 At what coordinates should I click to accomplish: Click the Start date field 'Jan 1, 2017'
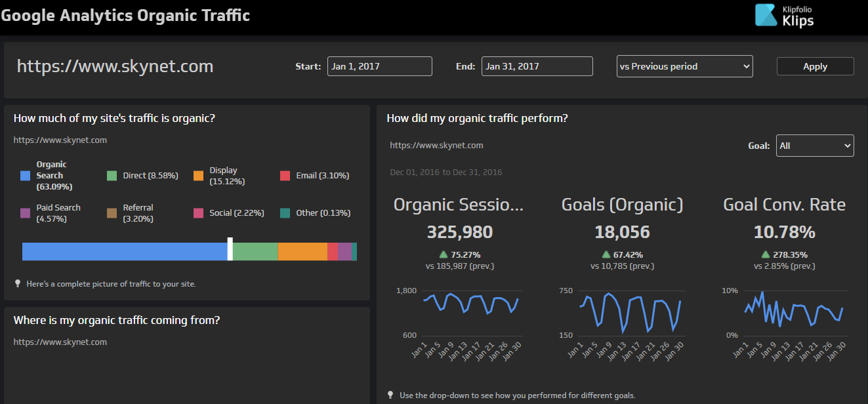[x=380, y=66]
